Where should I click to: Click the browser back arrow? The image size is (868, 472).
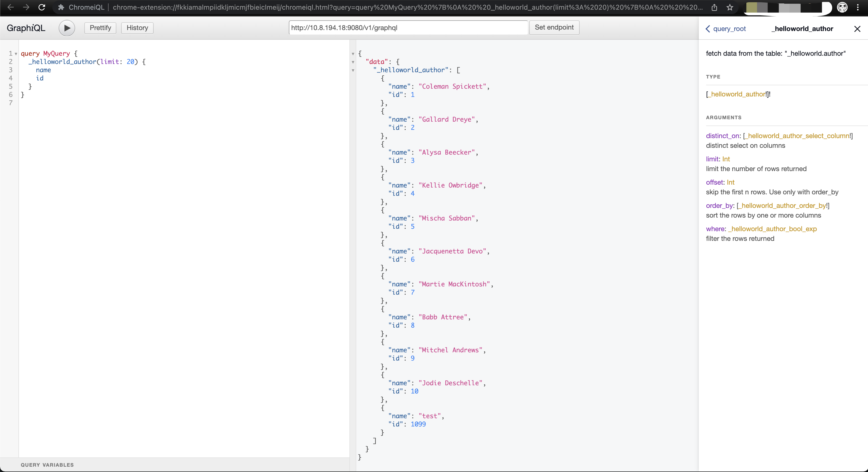(x=11, y=8)
